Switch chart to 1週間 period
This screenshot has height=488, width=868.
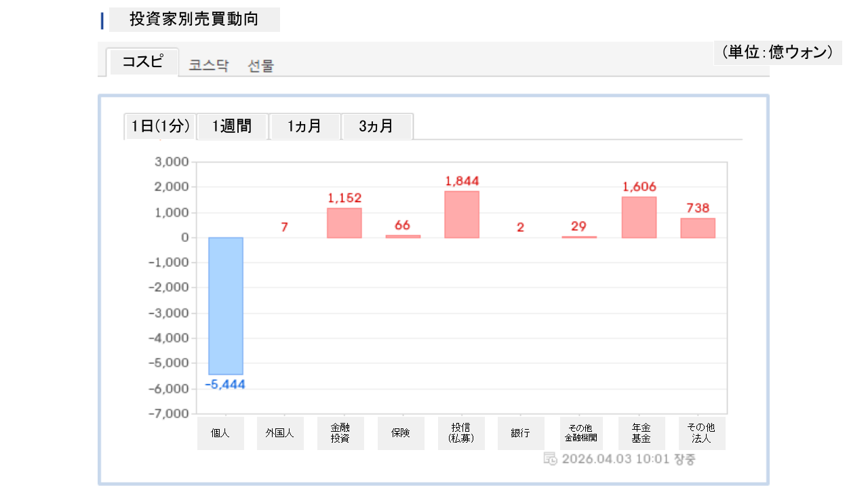tap(232, 126)
